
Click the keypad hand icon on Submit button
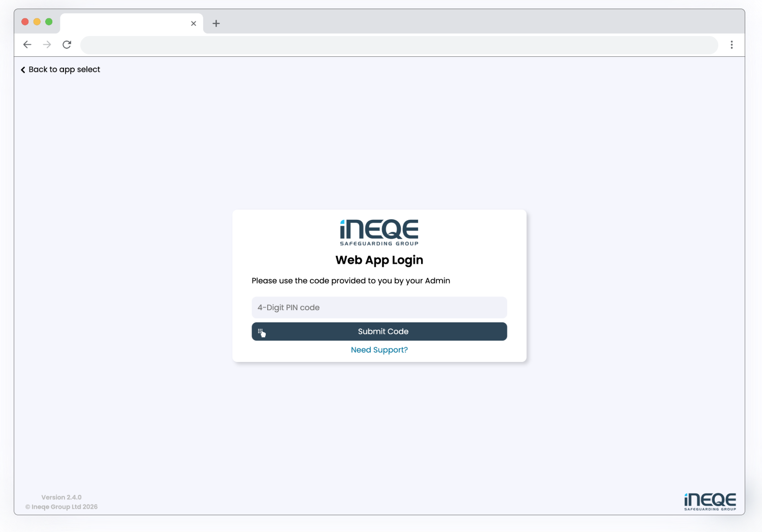pyautogui.click(x=262, y=332)
